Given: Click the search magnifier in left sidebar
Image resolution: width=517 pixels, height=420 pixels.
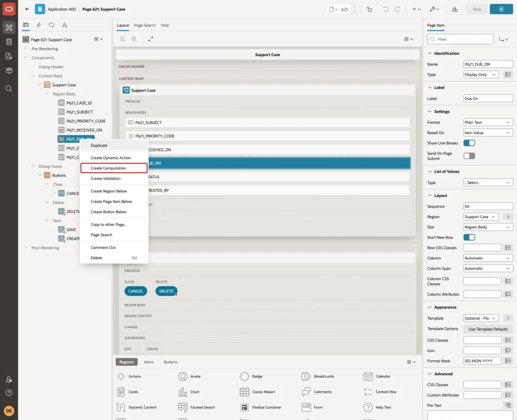Looking at the screenshot, I should pyautogui.click(x=9, y=89).
